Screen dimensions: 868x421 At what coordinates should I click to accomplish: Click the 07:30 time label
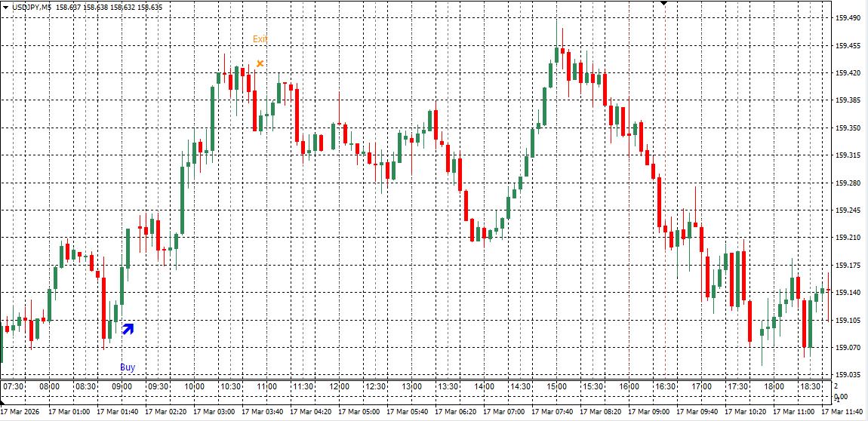13,386
